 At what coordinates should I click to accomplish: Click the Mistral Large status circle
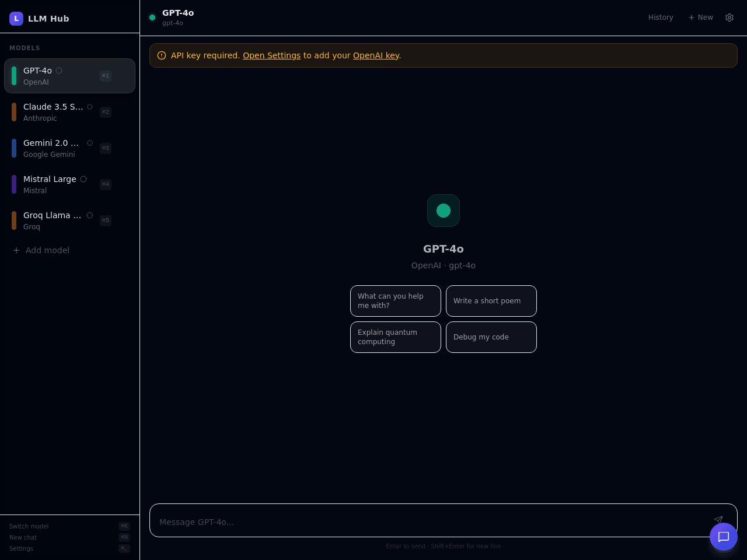click(x=83, y=179)
